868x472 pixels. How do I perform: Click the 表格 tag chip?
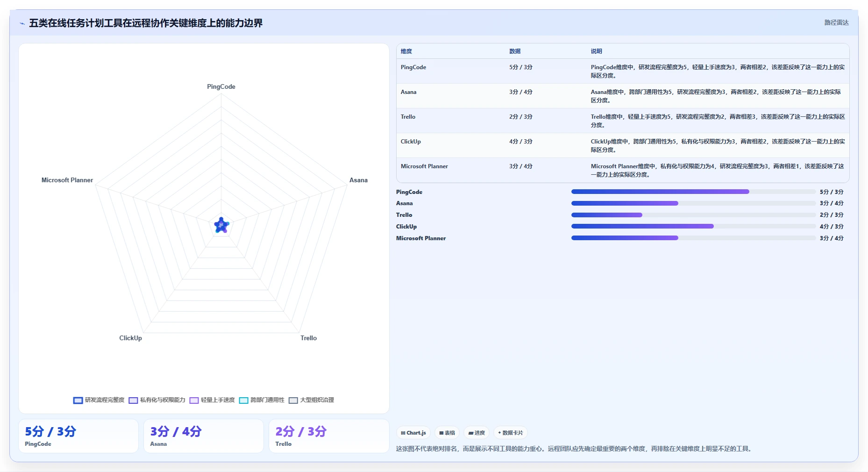click(x=447, y=433)
